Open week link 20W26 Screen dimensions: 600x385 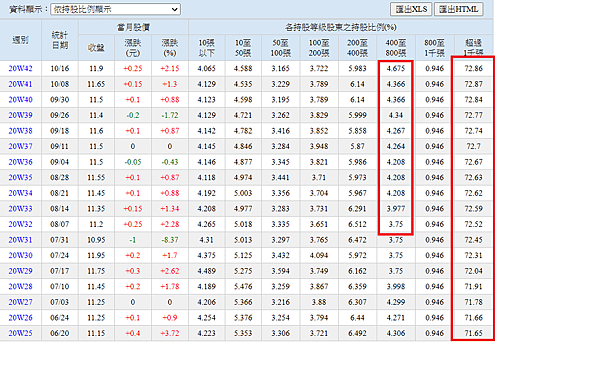click(x=21, y=318)
